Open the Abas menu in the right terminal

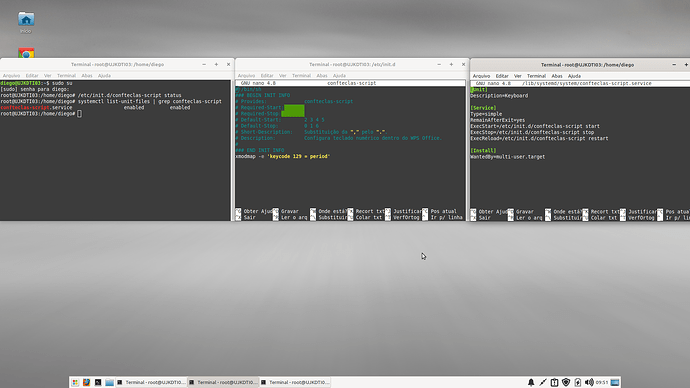(x=557, y=76)
